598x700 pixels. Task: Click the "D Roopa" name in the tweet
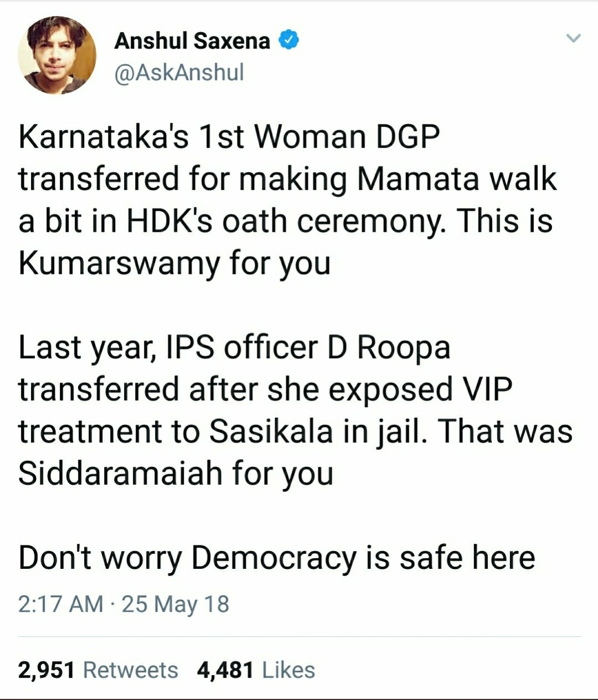389,349
